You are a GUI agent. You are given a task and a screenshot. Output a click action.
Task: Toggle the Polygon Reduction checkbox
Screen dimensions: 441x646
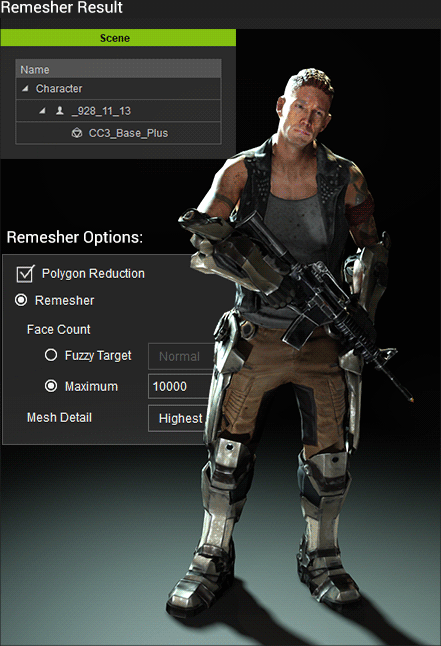click(x=25, y=274)
